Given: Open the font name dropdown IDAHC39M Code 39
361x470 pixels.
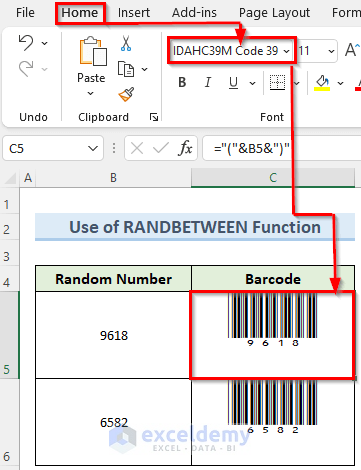Looking at the screenshot, I should [x=286, y=51].
